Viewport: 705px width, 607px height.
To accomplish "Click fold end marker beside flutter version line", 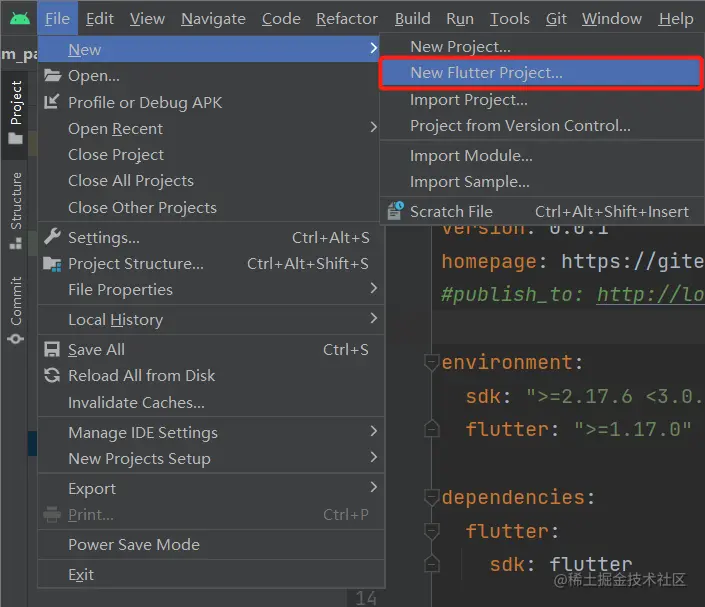I will pos(431,429).
